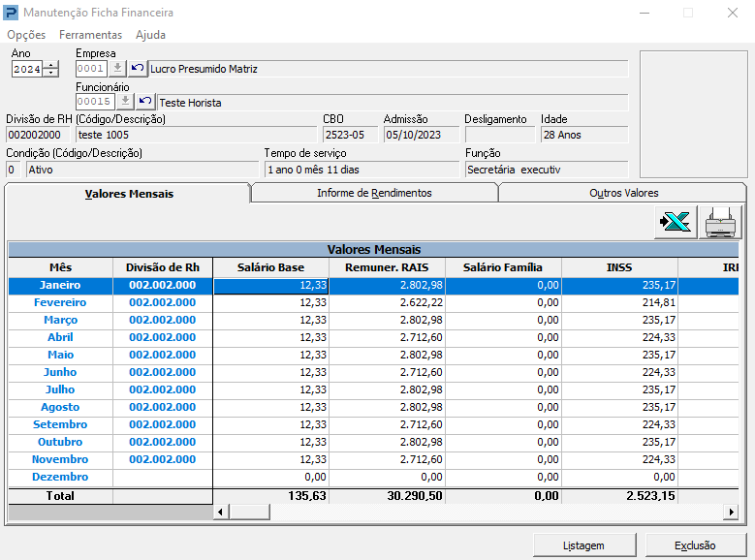Click the export to Excel icon

(x=675, y=222)
